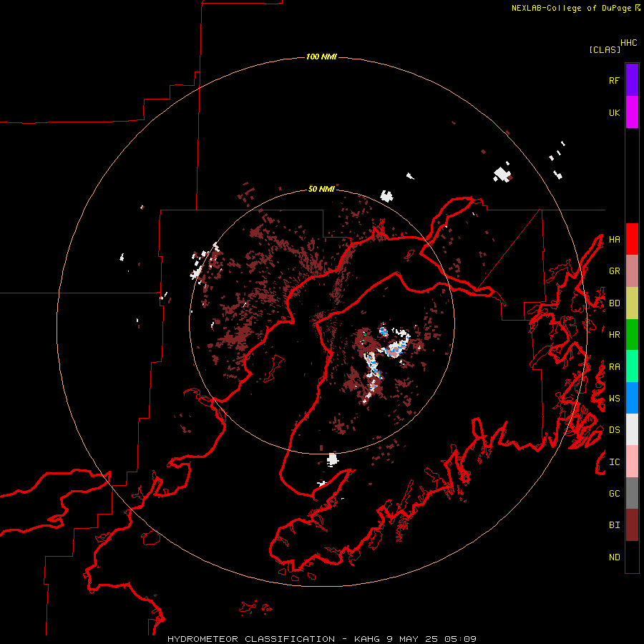
Task: Select the DS white legend swatch
Action: tap(632, 429)
